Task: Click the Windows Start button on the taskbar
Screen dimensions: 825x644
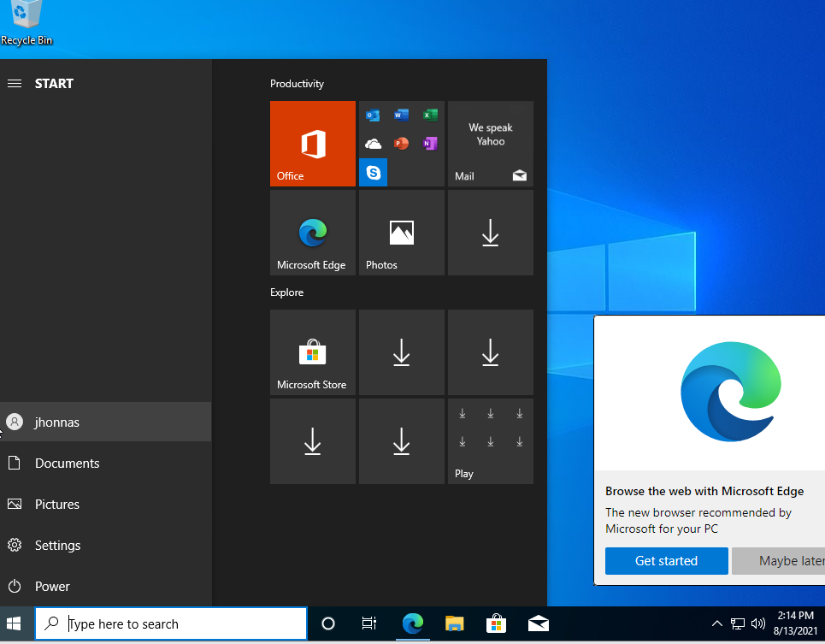Action: [14, 624]
